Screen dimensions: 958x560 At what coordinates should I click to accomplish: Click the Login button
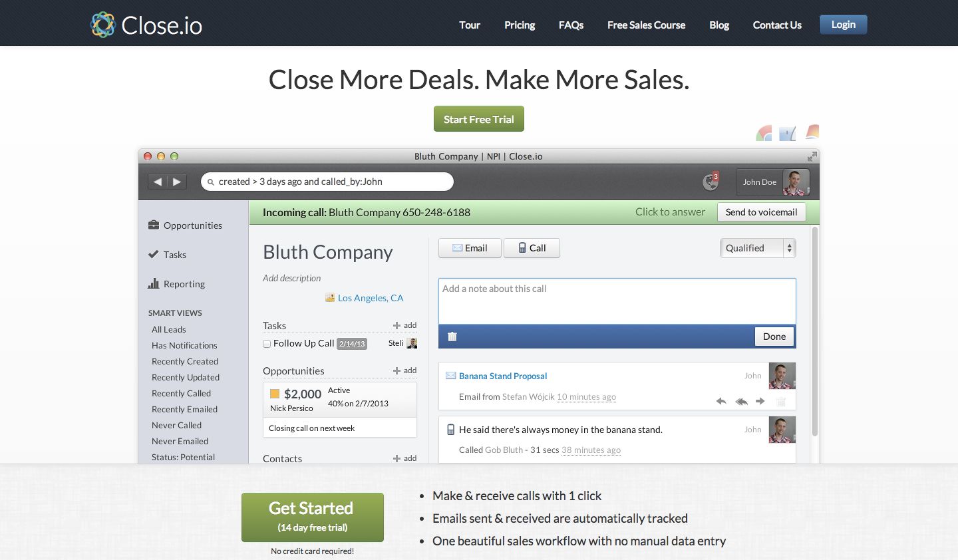pyautogui.click(x=843, y=25)
